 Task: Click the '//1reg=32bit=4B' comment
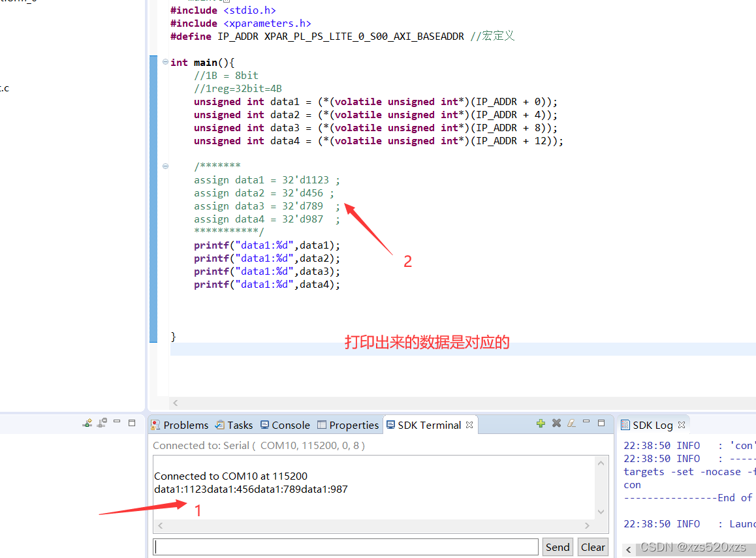click(x=238, y=89)
